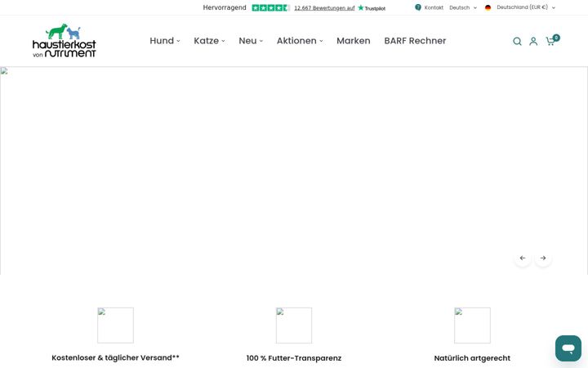Click image above Kostenloser & täglicher Versand
Viewport: 588px width, 368px height.
115,325
